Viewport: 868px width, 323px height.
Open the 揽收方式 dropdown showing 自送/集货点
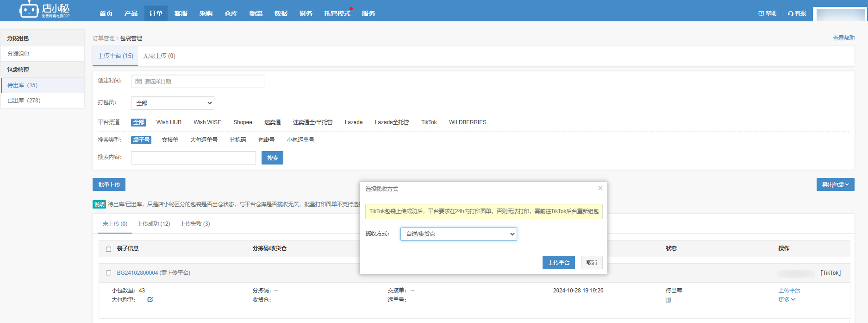[x=458, y=234]
